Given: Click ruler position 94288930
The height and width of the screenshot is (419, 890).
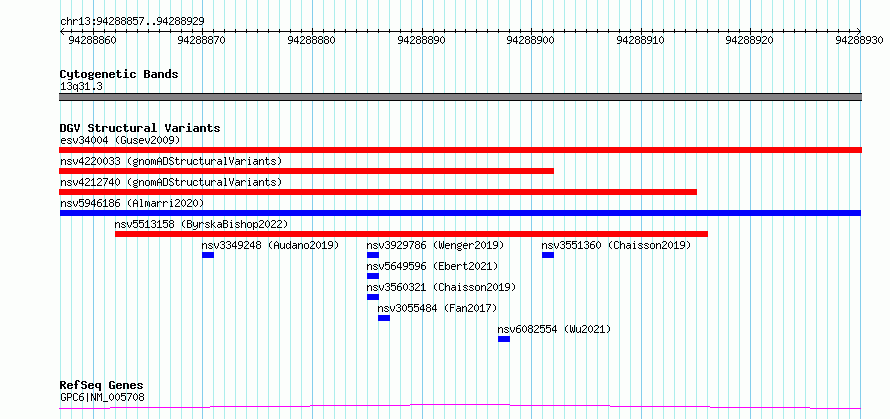Looking at the screenshot, I should pos(859,40).
